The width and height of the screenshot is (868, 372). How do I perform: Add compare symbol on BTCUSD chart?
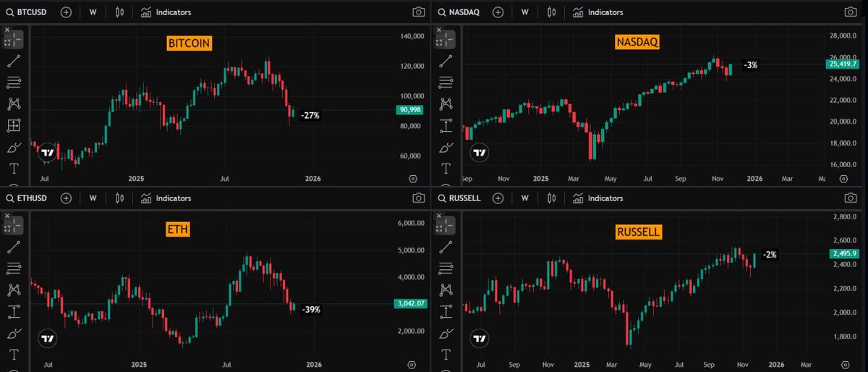tap(66, 12)
